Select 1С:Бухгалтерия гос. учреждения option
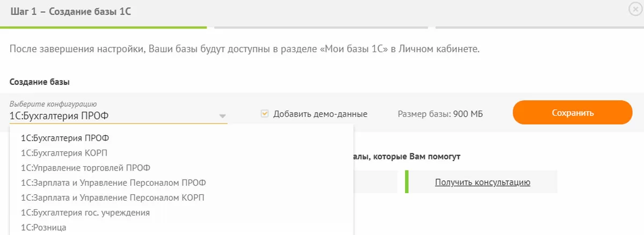Screen dimensions: 644x235 pos(85,212)
